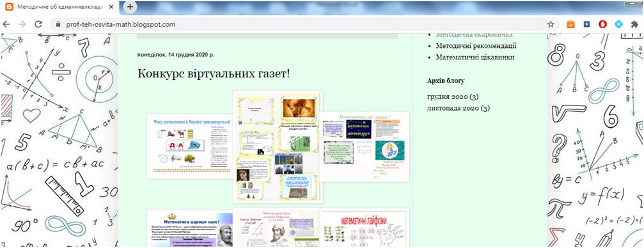Open the Extensions puzzle piece menu

click(634, 25)
